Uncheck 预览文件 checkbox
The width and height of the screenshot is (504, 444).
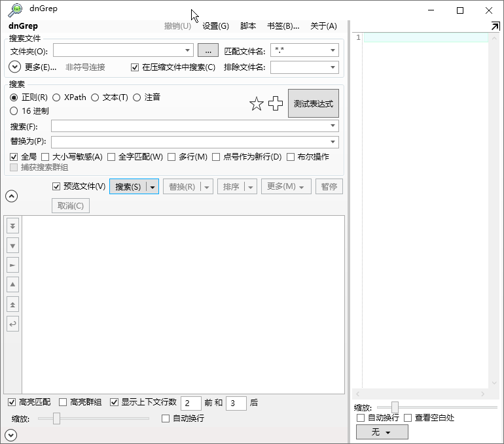pos(56,186)
